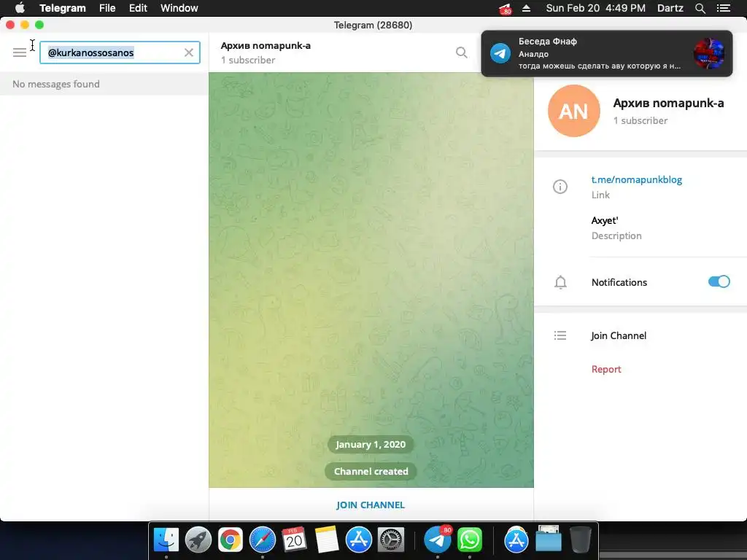Open the App Store beside Notes in dock
747x560 pixels.
click(358, 540)
